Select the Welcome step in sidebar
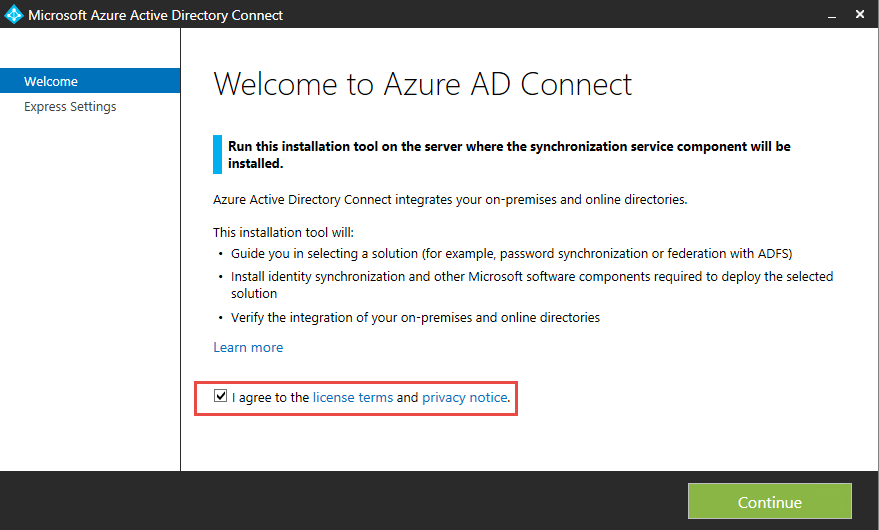This screenshot has height=530, width=879. click(51, 81)
